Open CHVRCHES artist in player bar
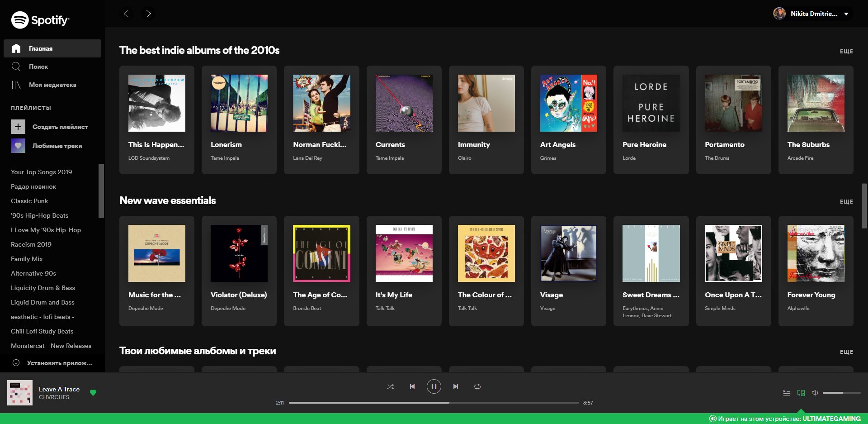Image resolution: width=868 pixels, height=424 pixels. coord(54,397)
